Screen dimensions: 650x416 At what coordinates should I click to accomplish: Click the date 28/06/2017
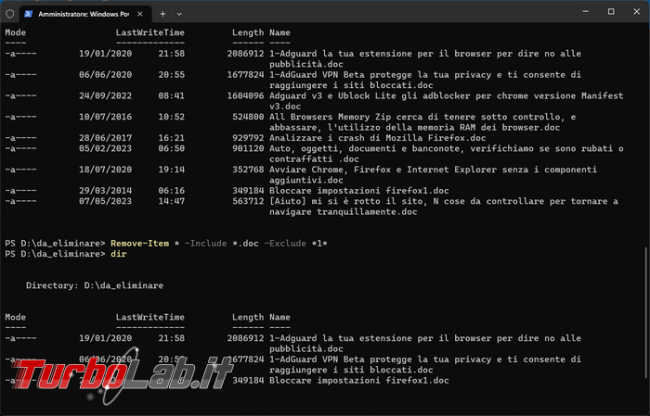coord(105,138)
